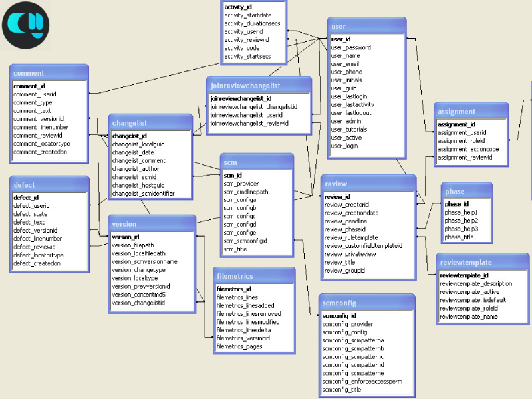Select the comment table title bar
The height and width of the screenshot is (399, 532).
49,73
